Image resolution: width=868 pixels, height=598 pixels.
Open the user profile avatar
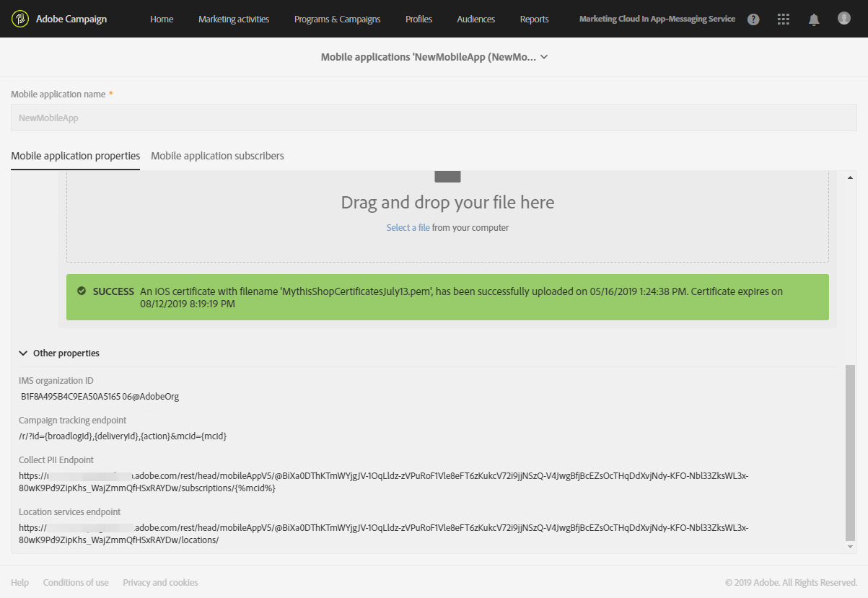point(844,18)
